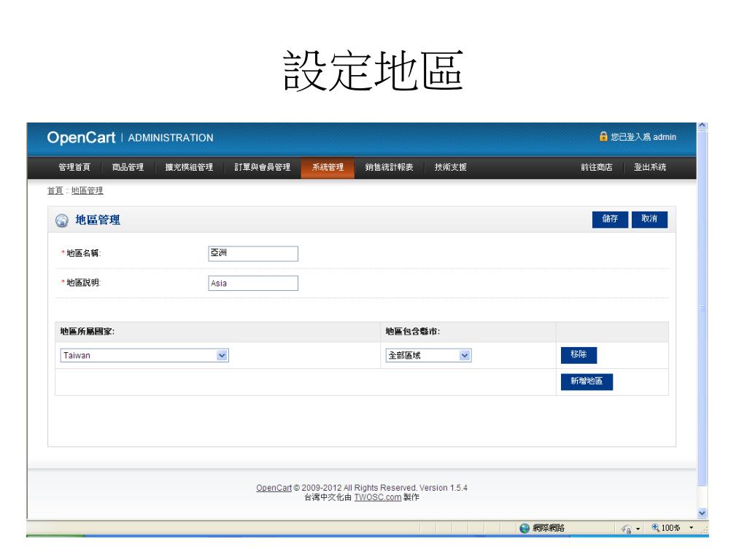747x560 pixels.
Task: Click the 移除 remove button
Action: click(578, 355)
